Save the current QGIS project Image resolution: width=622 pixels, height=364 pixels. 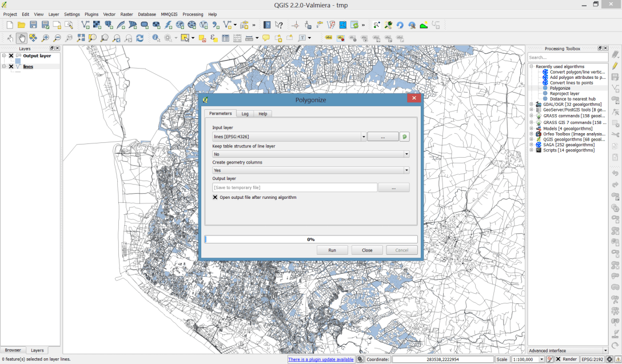33,25
